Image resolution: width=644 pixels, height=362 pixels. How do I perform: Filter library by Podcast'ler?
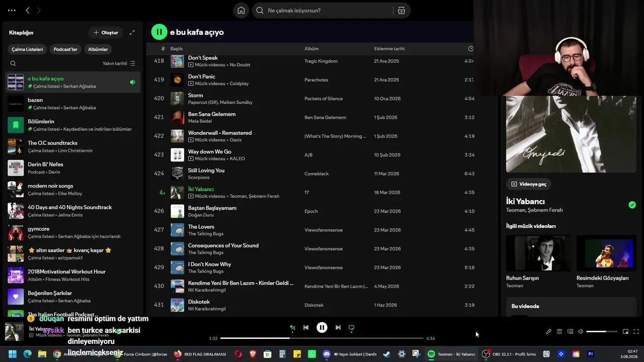click(x=65, y=49)
